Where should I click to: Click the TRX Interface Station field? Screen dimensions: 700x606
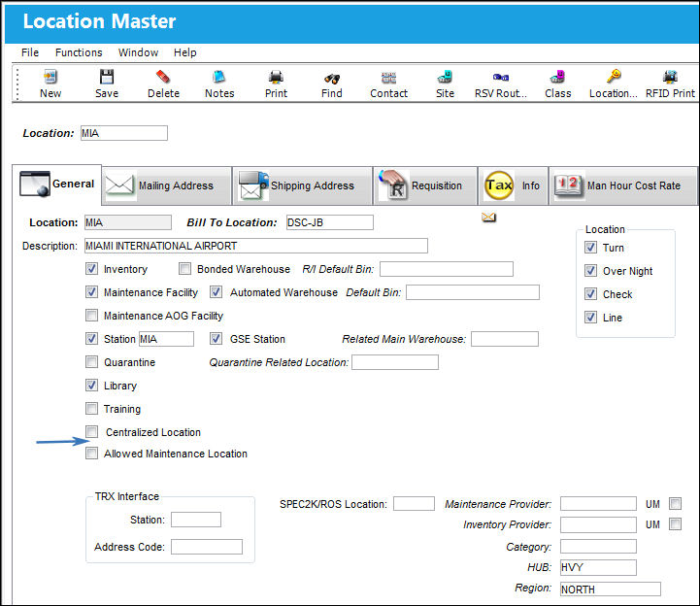[x=196, y=520]
